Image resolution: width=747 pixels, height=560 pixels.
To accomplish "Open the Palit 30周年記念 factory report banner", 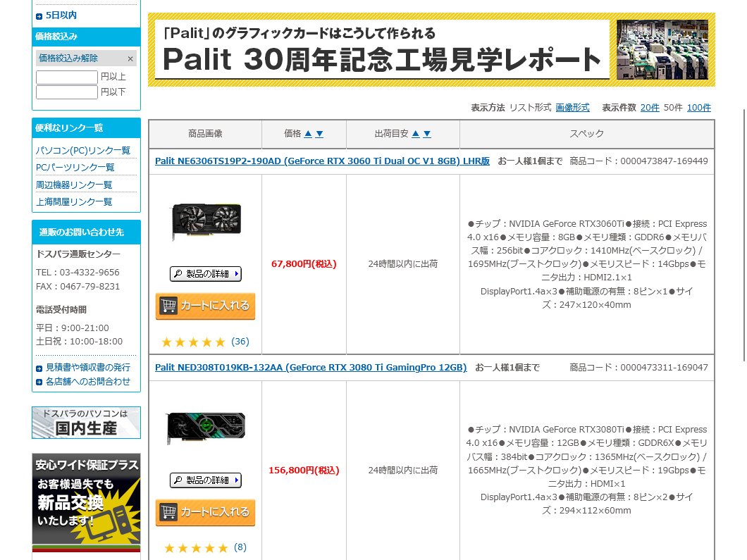I will click(431, 49).
